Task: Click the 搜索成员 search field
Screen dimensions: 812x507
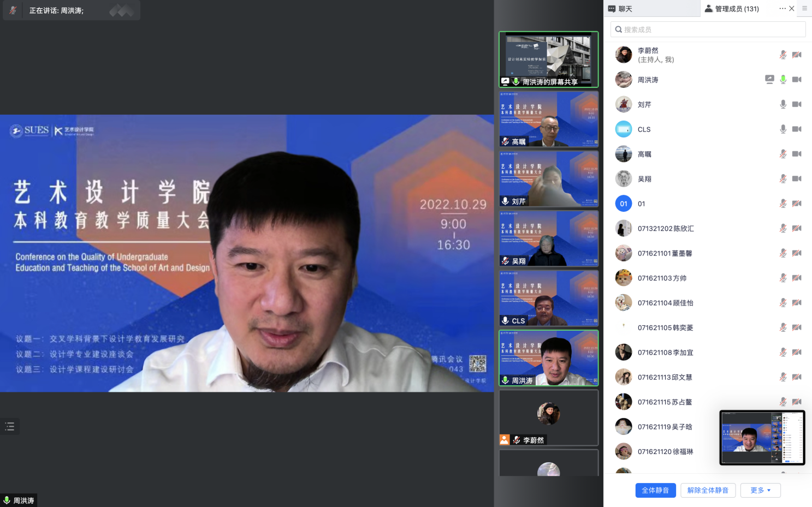Action: (x=708, y=29)
